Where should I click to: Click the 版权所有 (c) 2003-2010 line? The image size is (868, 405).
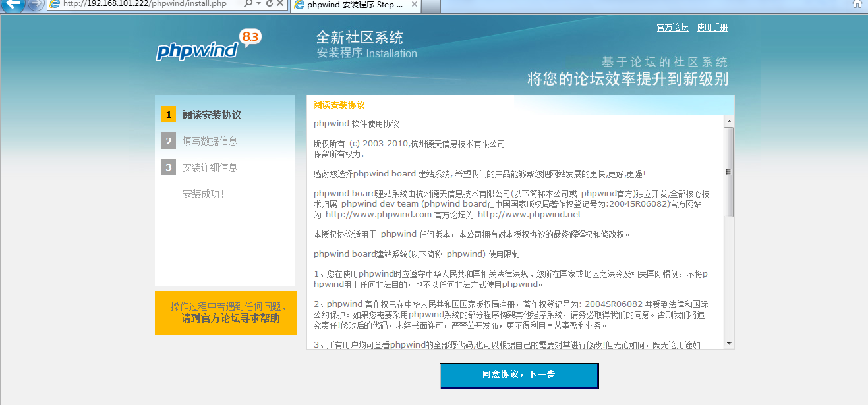pos(409,144)
